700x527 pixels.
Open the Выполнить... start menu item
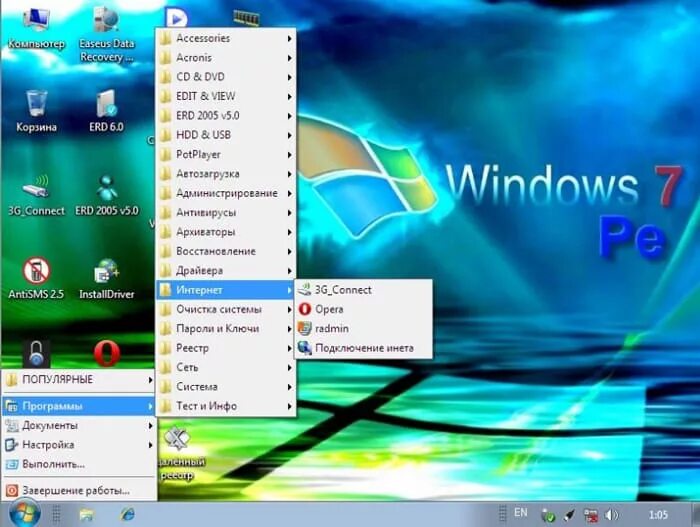(x=79, y=464)
